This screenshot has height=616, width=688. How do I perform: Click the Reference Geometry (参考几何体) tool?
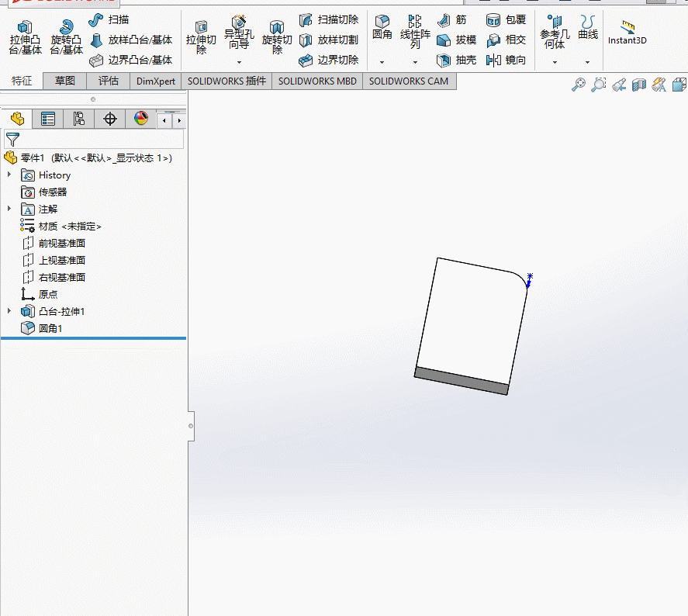(x=555, y=32)
